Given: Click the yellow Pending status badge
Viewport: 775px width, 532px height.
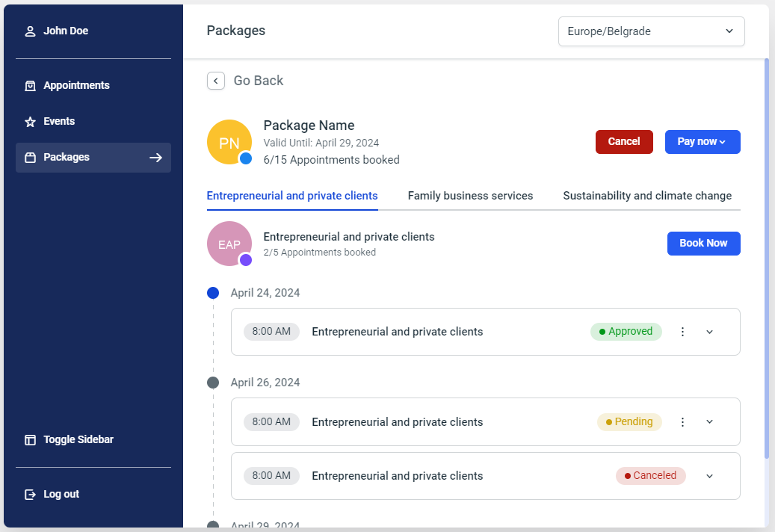Looking at the screenshot, I should click(x=629, y=422).
